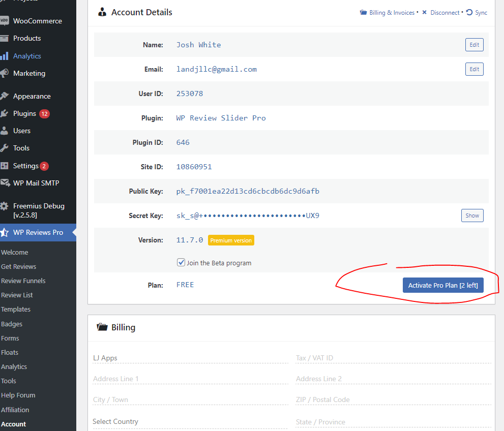
Task: Click the Users person icon
Action: (x=4, y=131)
